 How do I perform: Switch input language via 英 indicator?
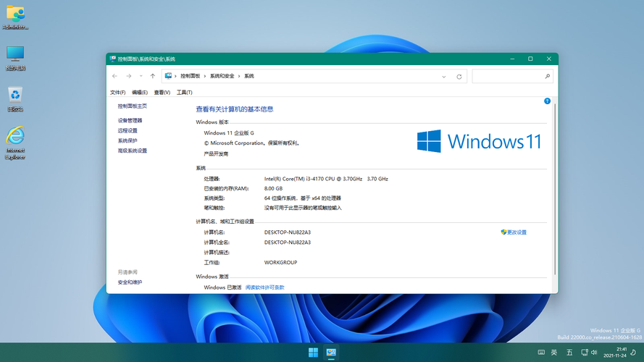[x=554, y=352]
